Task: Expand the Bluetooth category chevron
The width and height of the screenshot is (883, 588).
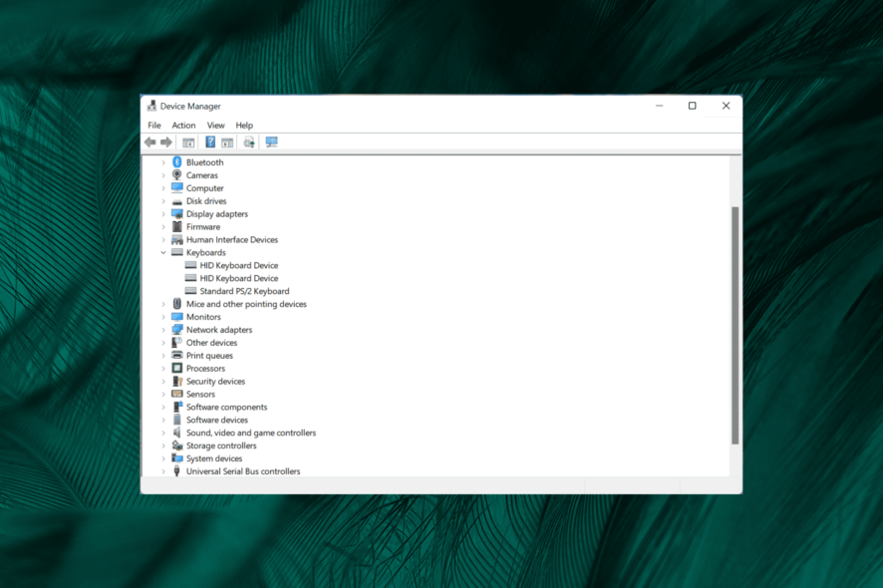Action: (x=163, y=162)
